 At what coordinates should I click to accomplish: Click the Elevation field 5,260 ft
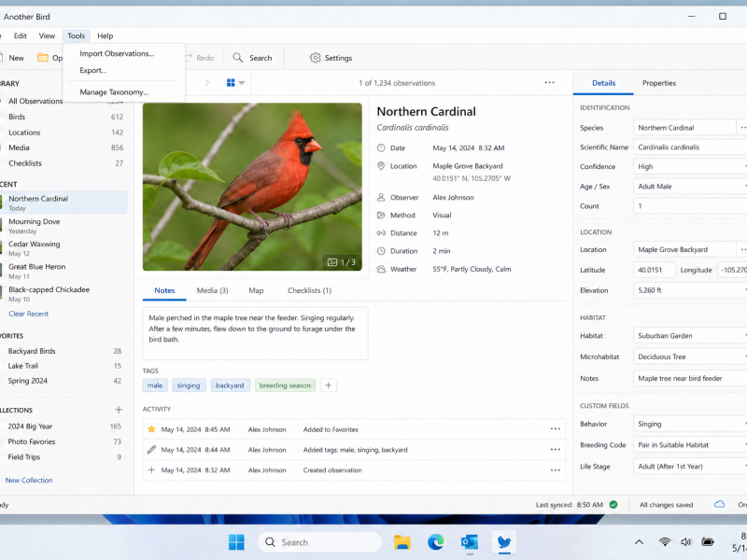690,290
